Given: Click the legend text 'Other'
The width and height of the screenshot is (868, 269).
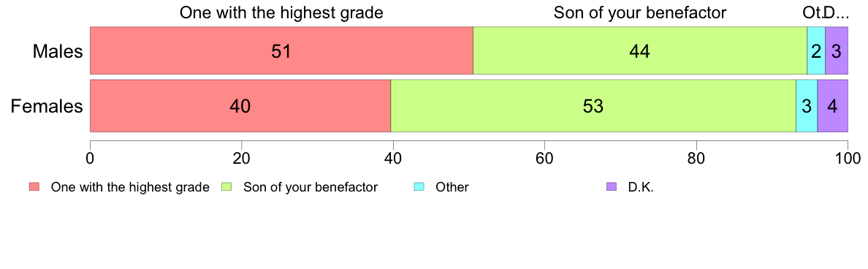Looking at the screenshot, I should [452, 187].
